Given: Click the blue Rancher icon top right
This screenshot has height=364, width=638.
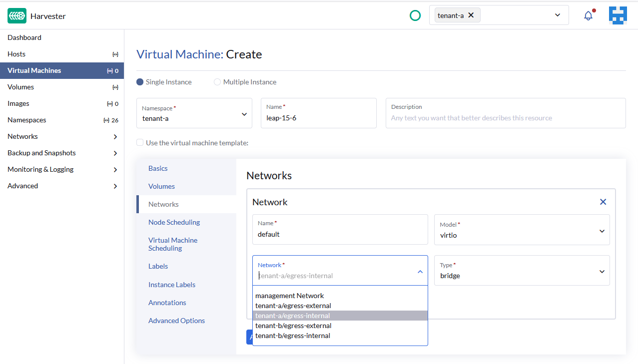Looking at the screenshot, I should coord(618,15).
